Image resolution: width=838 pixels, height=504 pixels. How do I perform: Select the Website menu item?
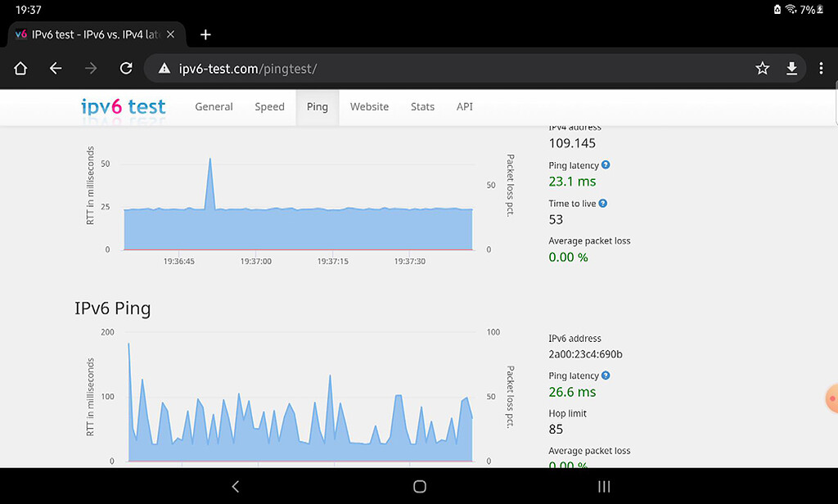[369, 106]
